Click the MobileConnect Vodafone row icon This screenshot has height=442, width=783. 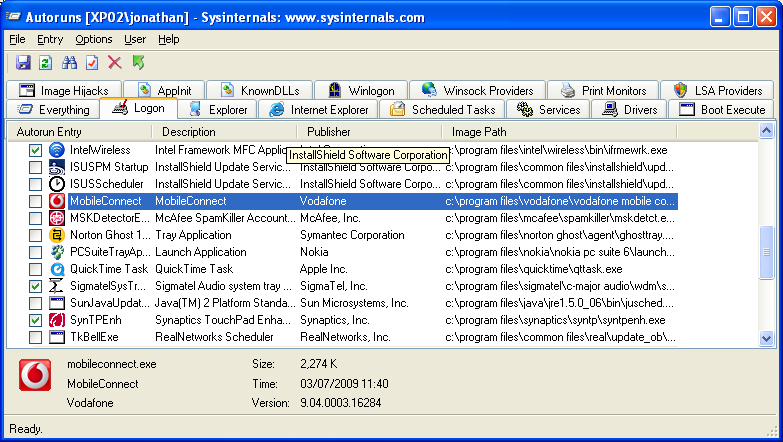coord(57,201)
